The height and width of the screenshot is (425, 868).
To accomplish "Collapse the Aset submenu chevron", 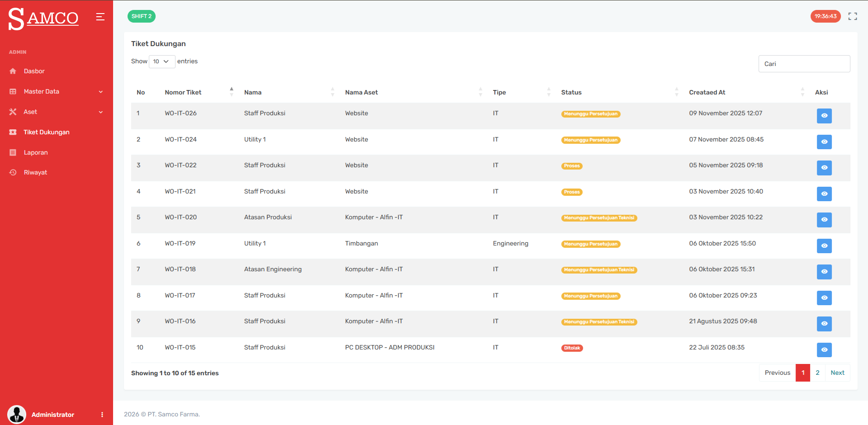I will 101,112.
